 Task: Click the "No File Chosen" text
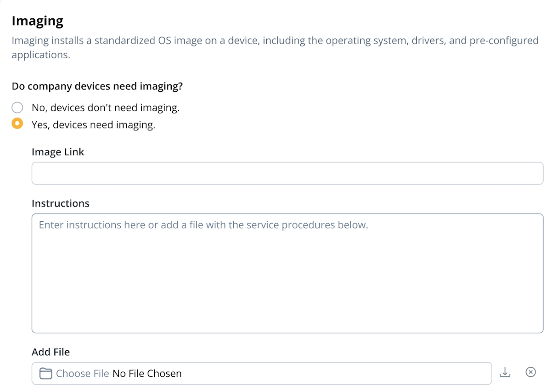[x=147, y=374]
